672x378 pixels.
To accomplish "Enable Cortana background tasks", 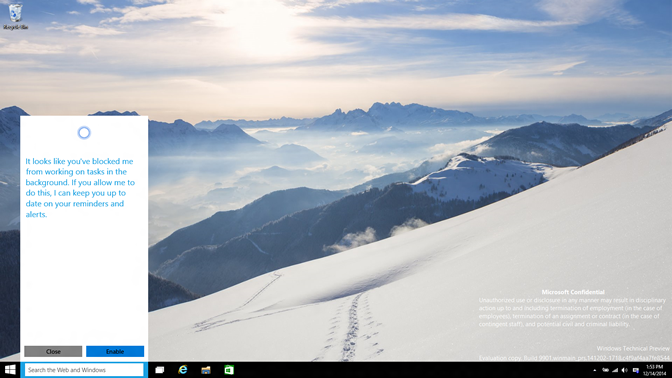I will 115,351.
